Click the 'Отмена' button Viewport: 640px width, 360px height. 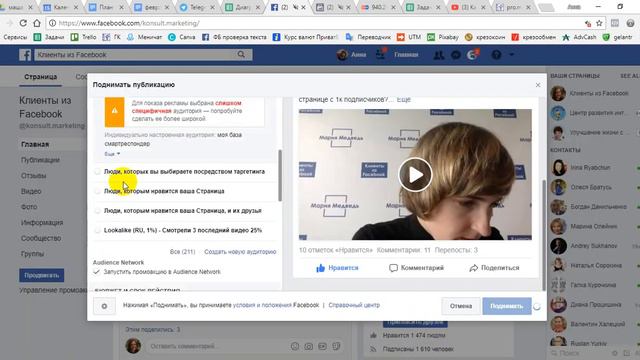coord(461,306)
